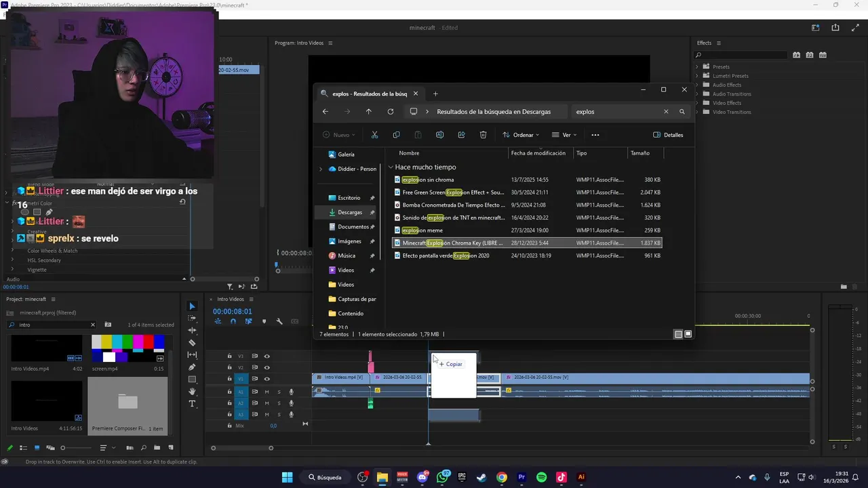
Task: Click New Bin icon in Project panel
Action: [x=157, y=448]
